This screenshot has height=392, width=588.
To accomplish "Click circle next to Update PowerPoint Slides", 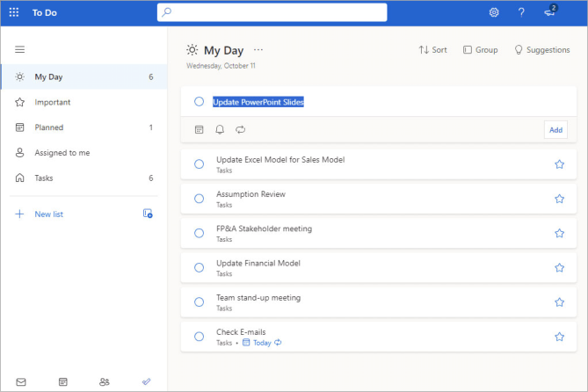I will click(x=200, y=102).
